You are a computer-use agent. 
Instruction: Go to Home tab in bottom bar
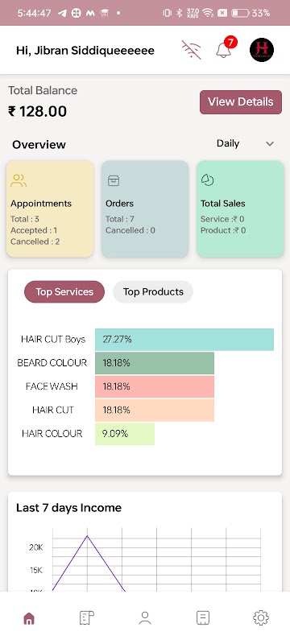(29, 617)
